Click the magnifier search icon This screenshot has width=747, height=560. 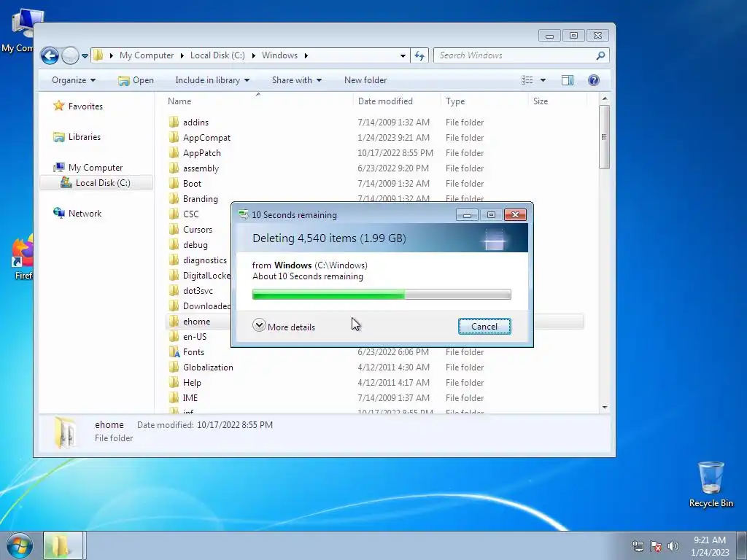tap(601, 55)
